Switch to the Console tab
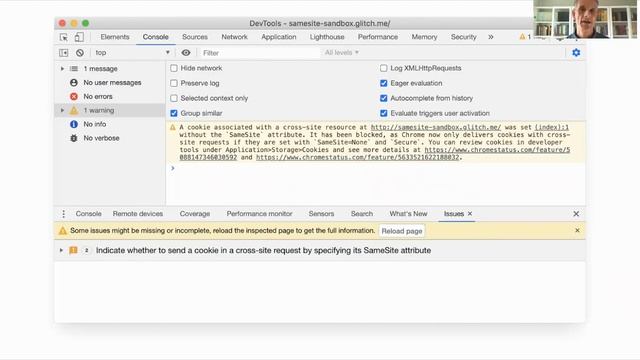The width and height of the screenshot is (640, 360). click(x=156, y=37)
